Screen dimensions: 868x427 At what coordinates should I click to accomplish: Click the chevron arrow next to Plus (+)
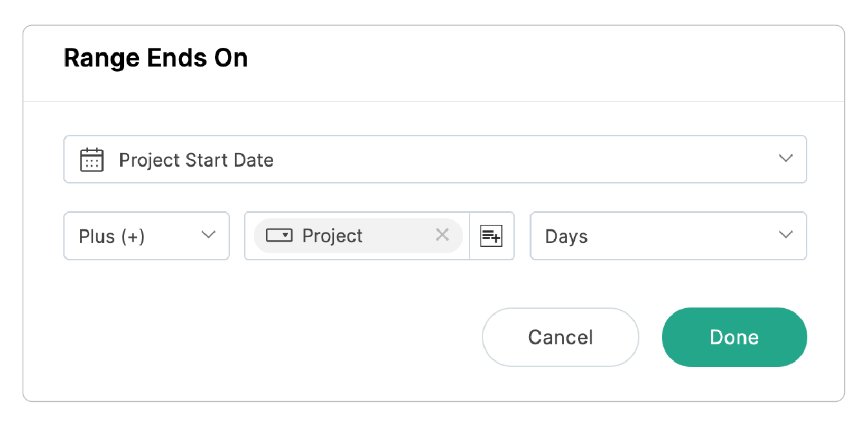coord(208,235)
